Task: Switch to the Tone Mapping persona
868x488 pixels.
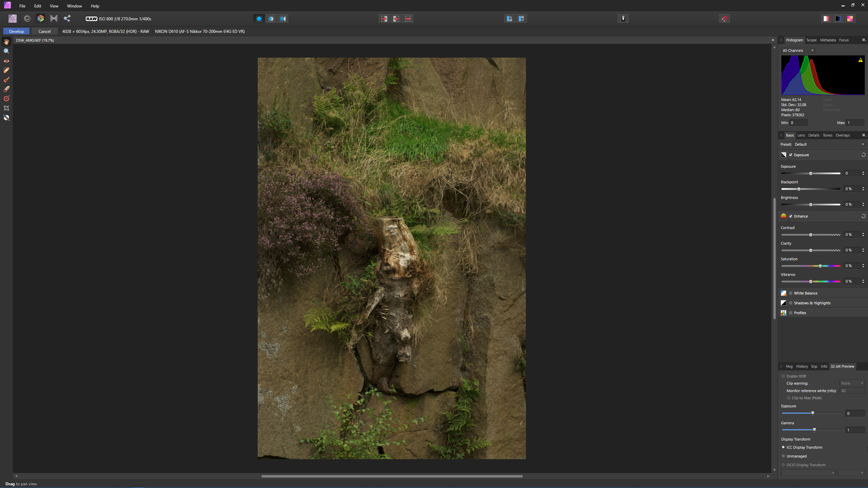Action: [x=54, y=19]
